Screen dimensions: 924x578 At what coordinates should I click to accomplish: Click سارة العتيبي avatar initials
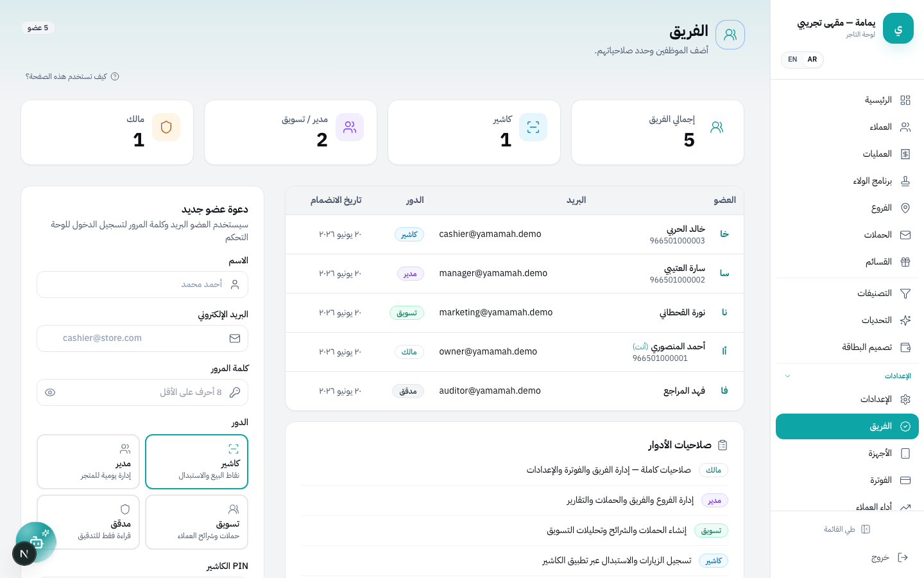[724, 274]
